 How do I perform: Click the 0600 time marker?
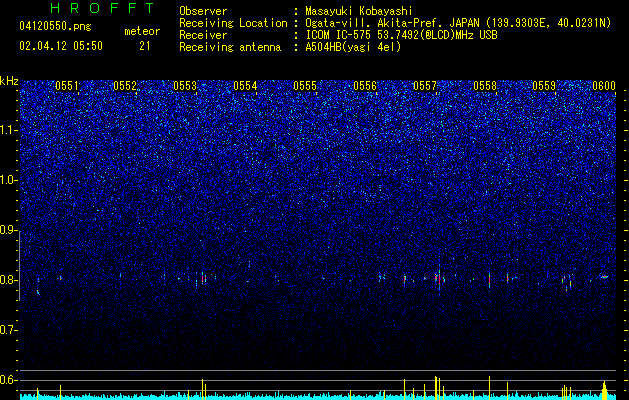tap(604, 86)
